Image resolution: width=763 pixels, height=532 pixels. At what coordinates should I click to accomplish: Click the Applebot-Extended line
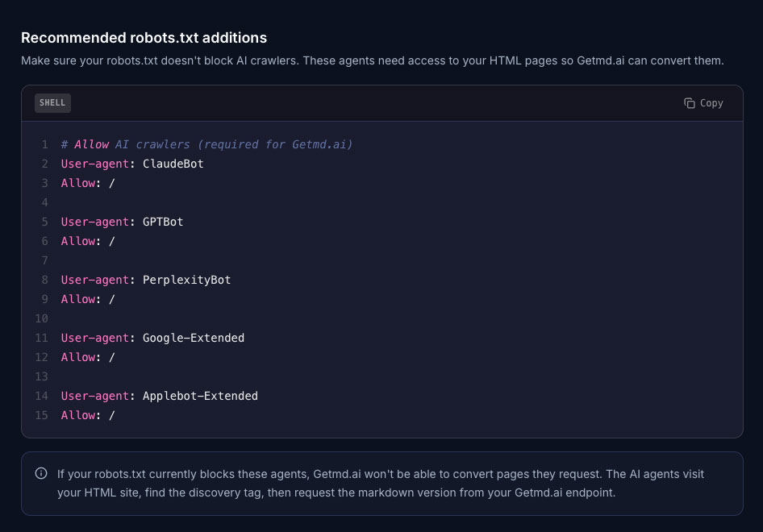pyautogui.click(x=158, y=396)
